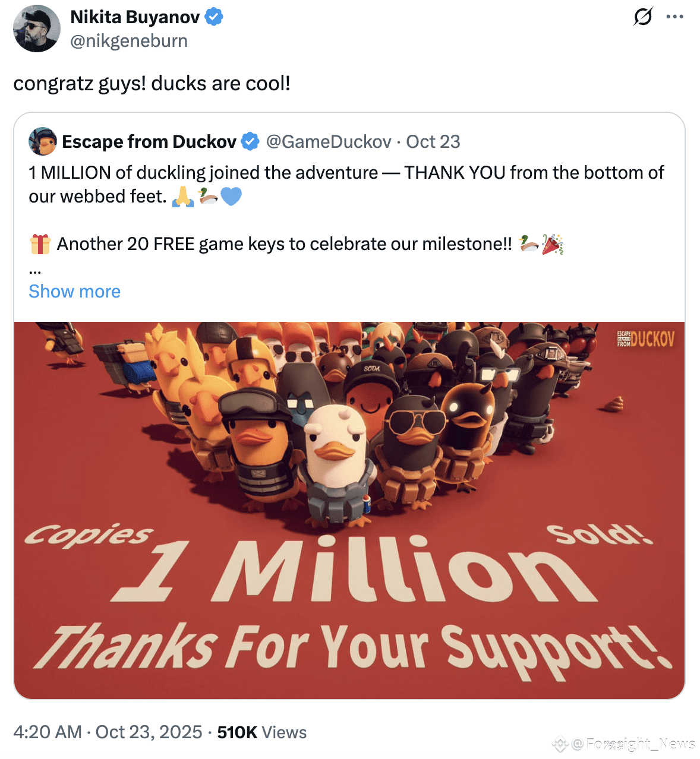700x759 pixels.
Task: Open the three-dot more options menu
Action: (674, 17)
